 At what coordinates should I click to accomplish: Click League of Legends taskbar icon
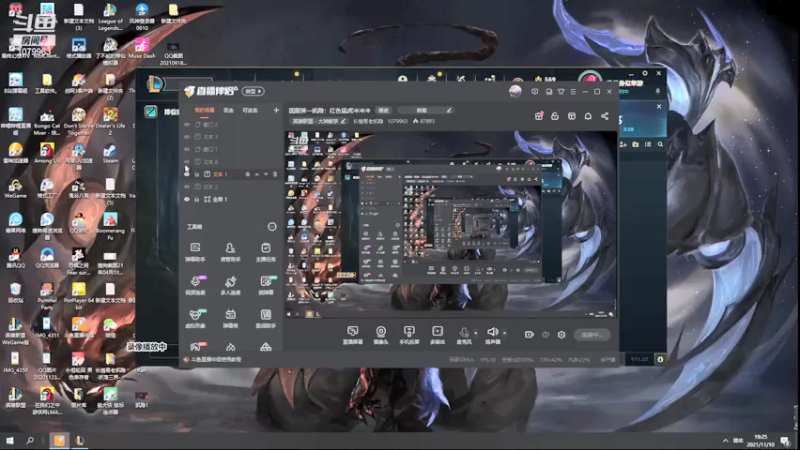(x=80, y=440)
